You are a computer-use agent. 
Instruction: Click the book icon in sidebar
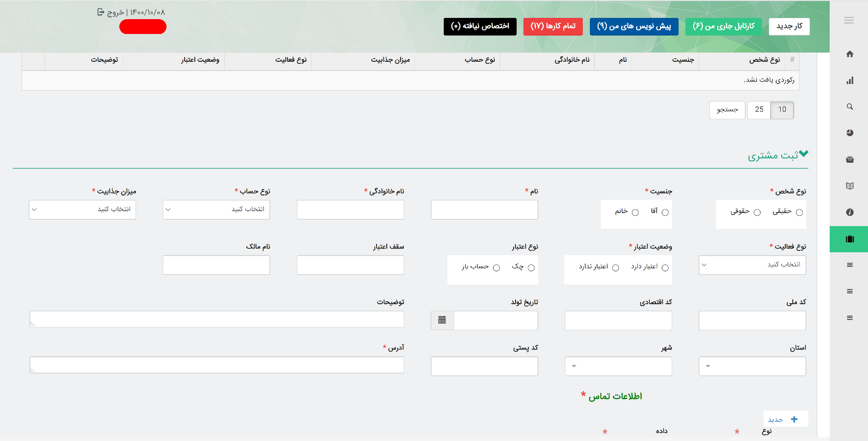pos(849,186)
